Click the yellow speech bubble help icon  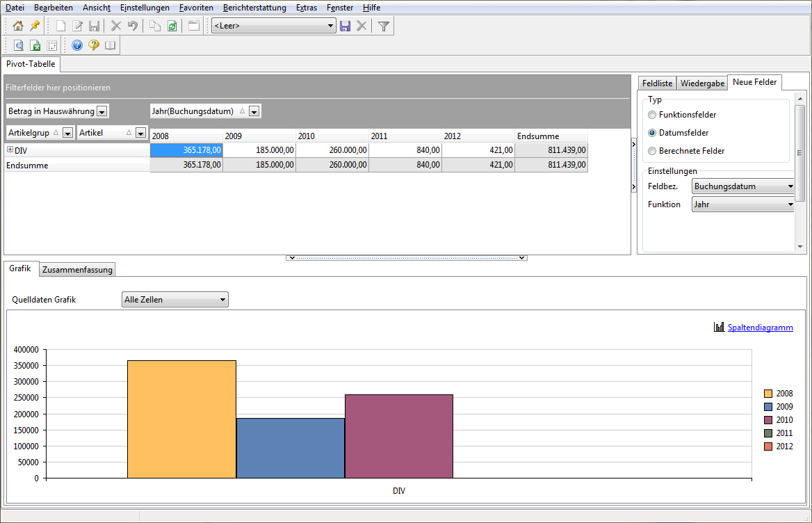point(94,46)
